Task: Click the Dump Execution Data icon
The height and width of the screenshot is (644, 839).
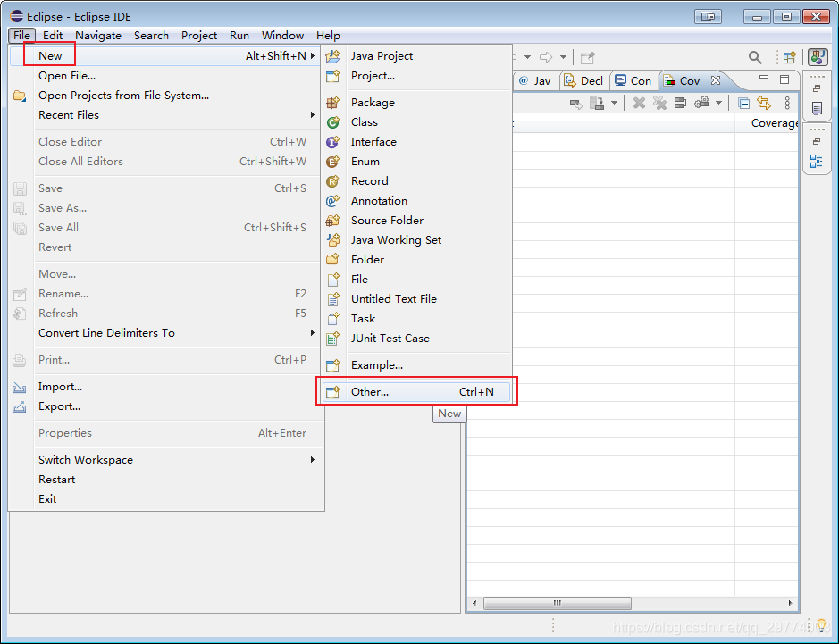Action: click(x=596, y=103)
